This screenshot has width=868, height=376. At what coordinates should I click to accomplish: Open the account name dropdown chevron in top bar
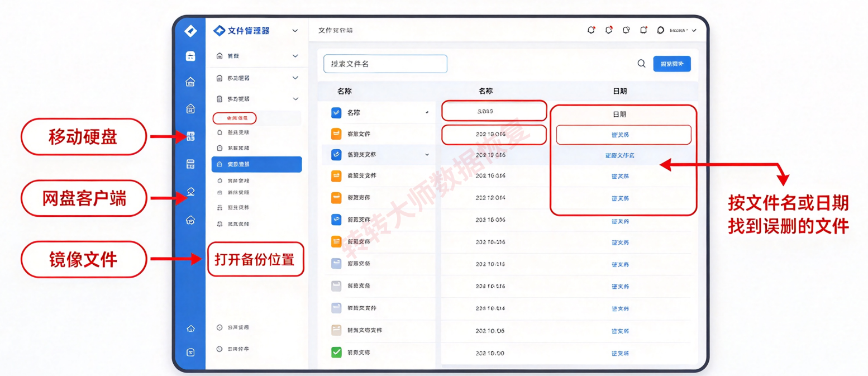click(x=694, y=30)
